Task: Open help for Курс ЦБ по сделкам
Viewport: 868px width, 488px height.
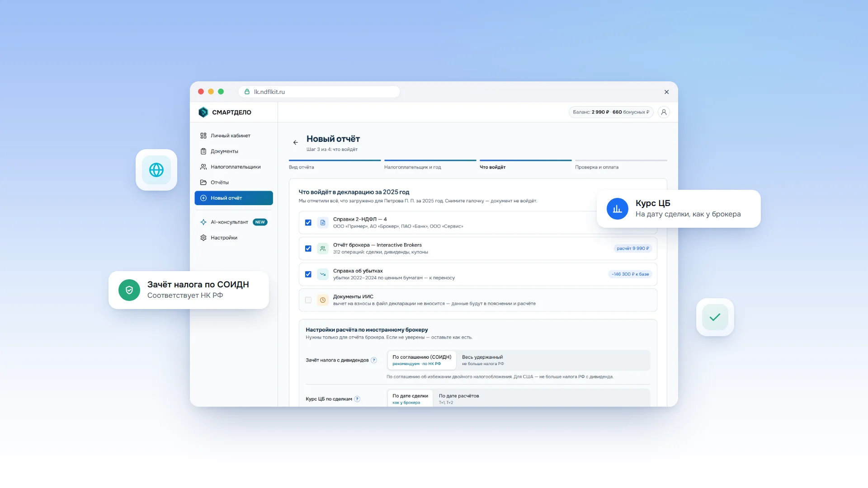Action: (357, 399)
